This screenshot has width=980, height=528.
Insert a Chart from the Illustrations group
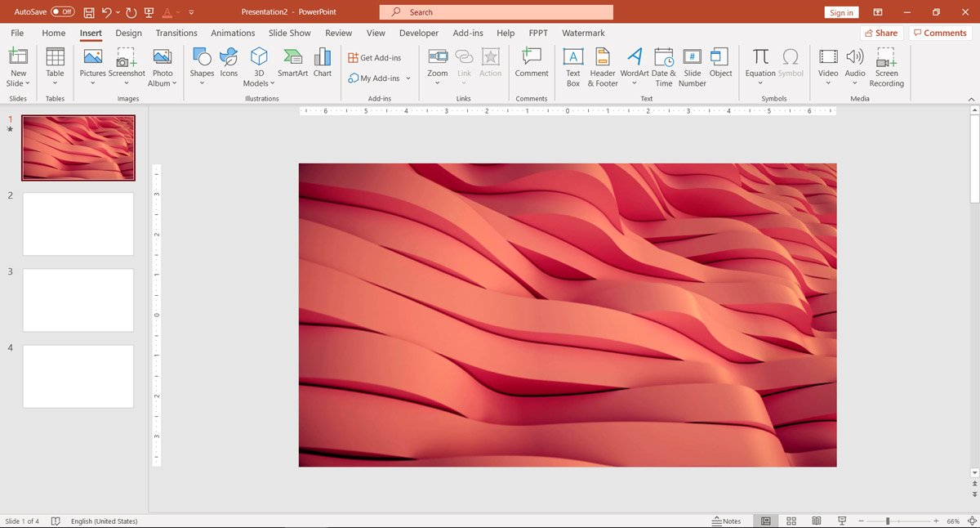(323, 63)
